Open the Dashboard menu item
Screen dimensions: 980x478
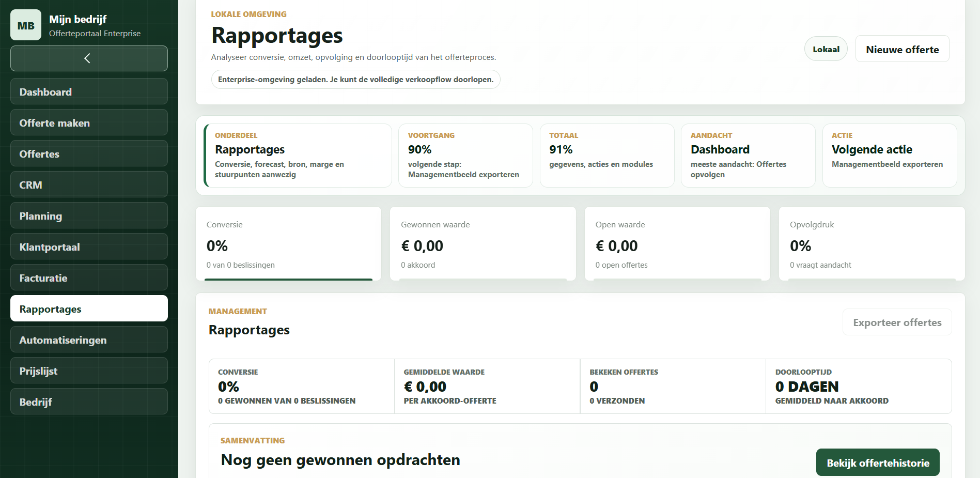(89, 91)
